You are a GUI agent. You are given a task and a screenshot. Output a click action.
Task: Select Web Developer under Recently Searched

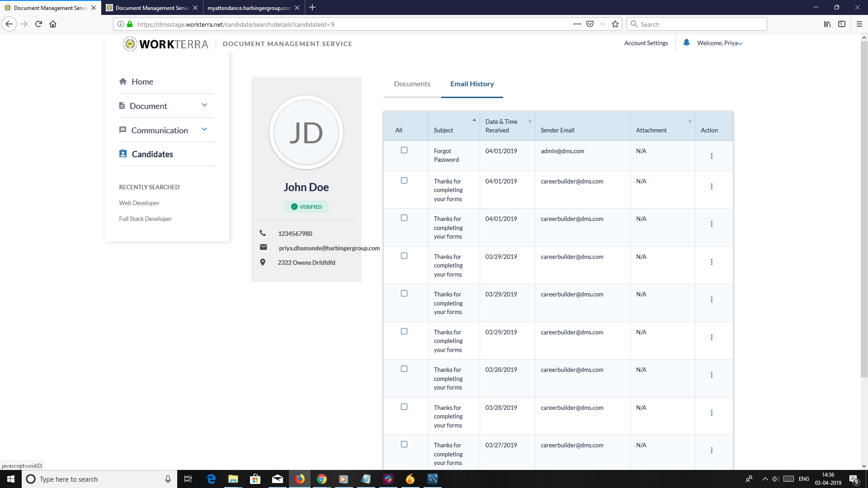pyautogui.click(x=139, y=202)
